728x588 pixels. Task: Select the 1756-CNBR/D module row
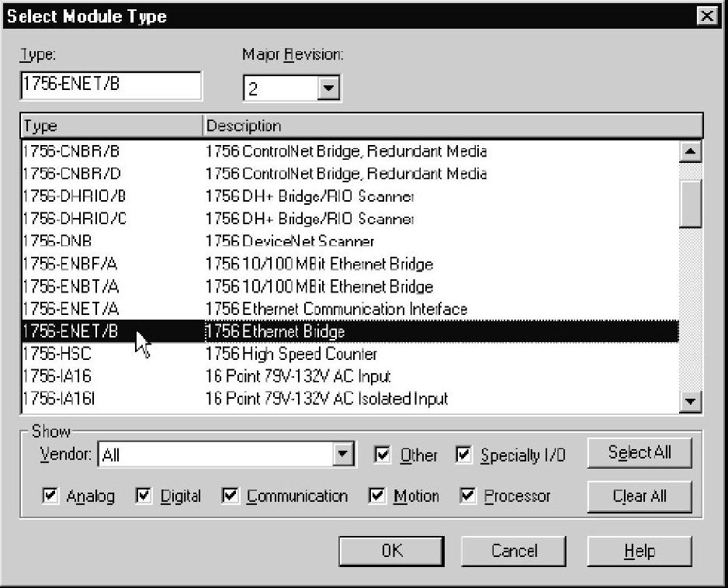tap(350, 174)
